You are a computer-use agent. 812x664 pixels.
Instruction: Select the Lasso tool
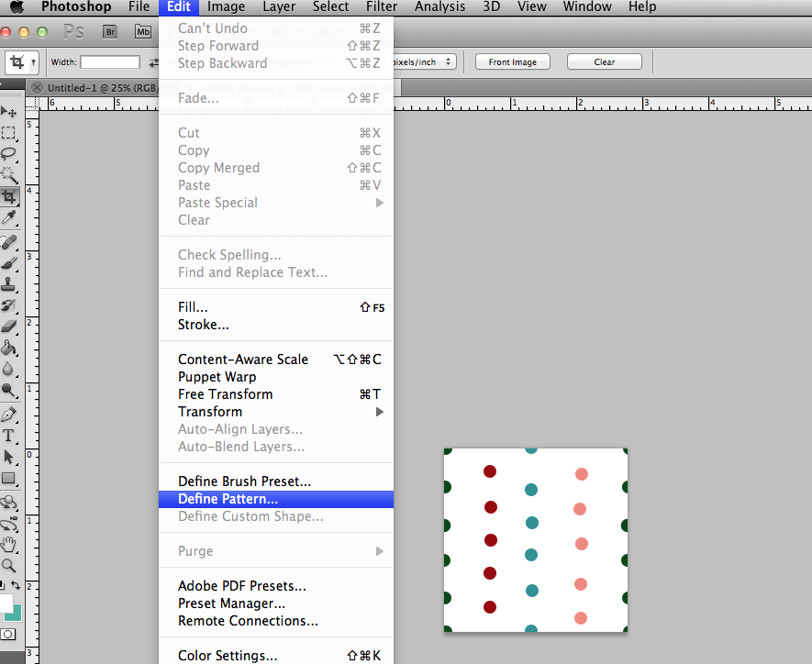click(x=9, y=151)
